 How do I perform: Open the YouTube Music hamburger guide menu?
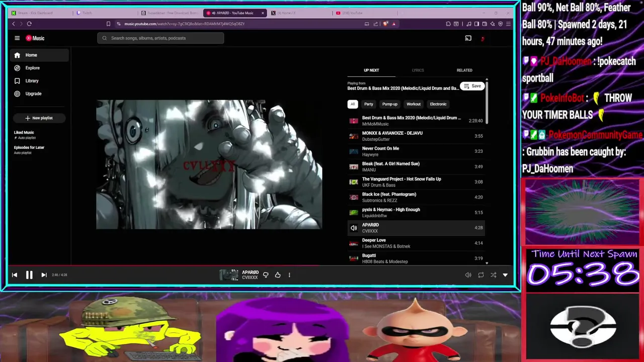click(17, 38)
